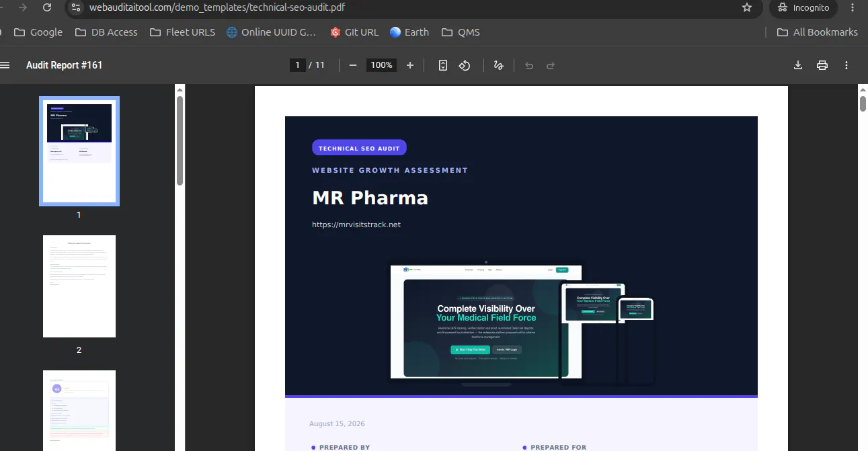Click the TECHNICAL SEO AUDIT badge
This screenshot has width=868, height=451.
click(x=359, y=149)
